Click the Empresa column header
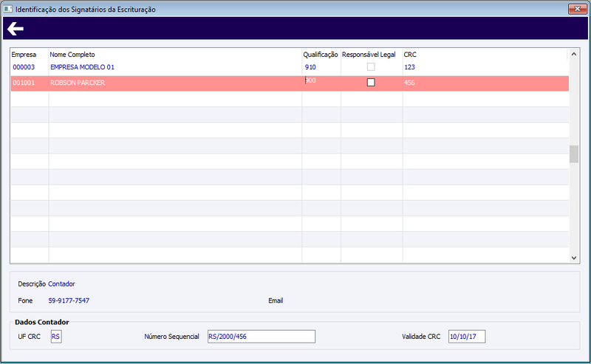This screenshot has width=591, height=364. [x=24, y=55]
